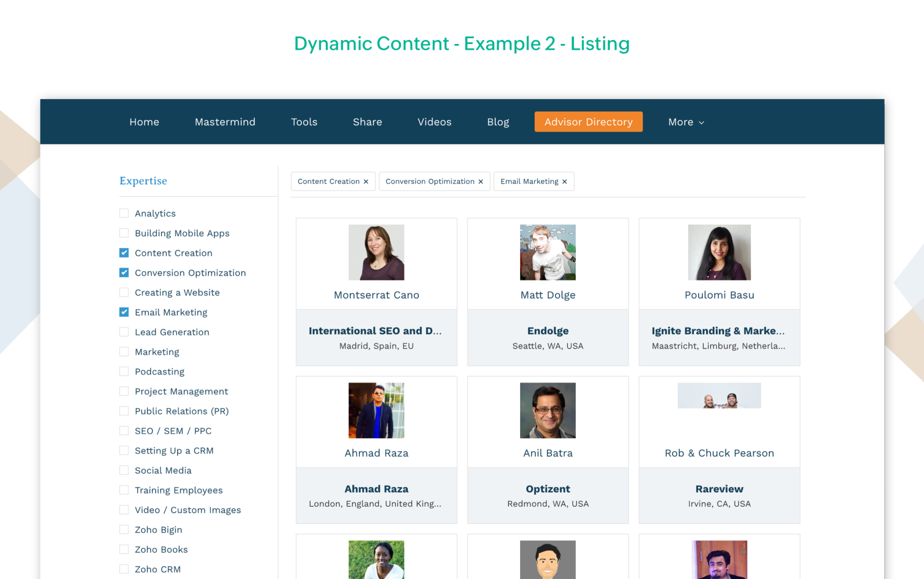Open the Ignite Branding company title
This screenshot has height=579, width=924.
click(x=718, y=331)
